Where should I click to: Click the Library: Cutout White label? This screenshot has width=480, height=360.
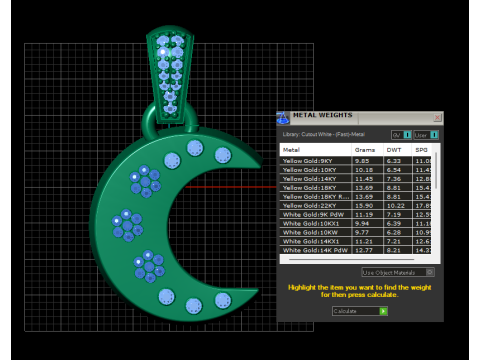coord(323,134)
